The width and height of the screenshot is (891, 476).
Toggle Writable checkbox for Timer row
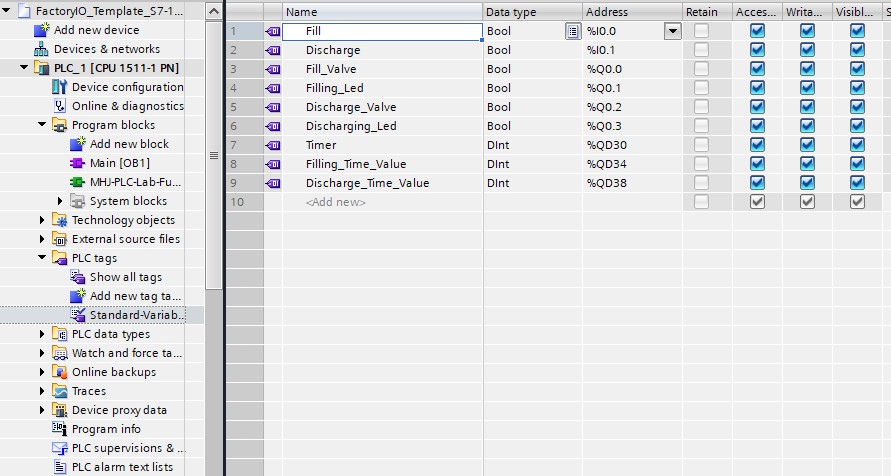(807, 145)
